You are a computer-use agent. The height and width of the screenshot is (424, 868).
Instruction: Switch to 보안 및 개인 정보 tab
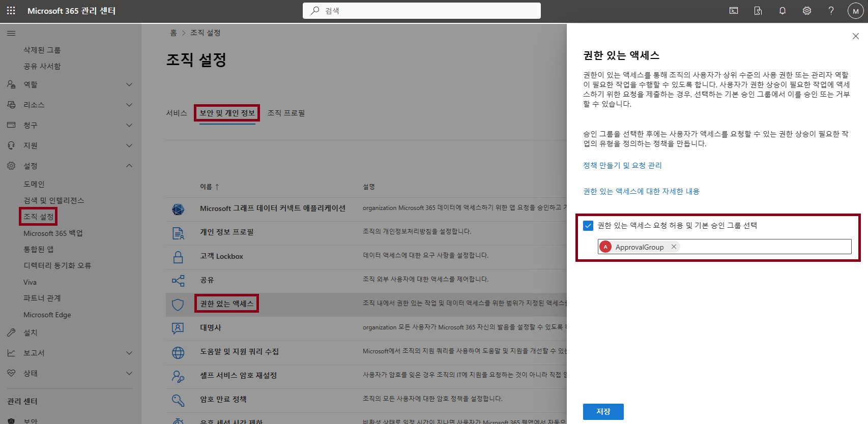pyautogui.click(x=227, y=113)
